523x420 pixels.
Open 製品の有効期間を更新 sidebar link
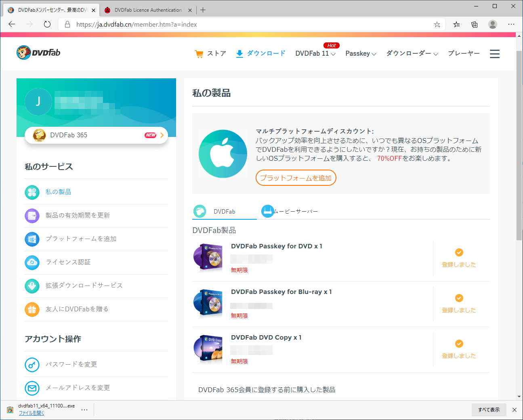[x=78, y=216]
